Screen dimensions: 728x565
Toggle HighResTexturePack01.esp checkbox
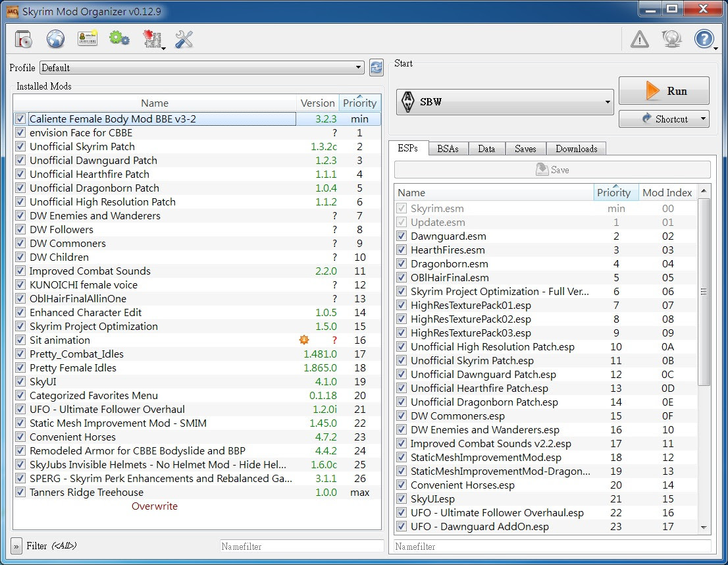point(402,306)
